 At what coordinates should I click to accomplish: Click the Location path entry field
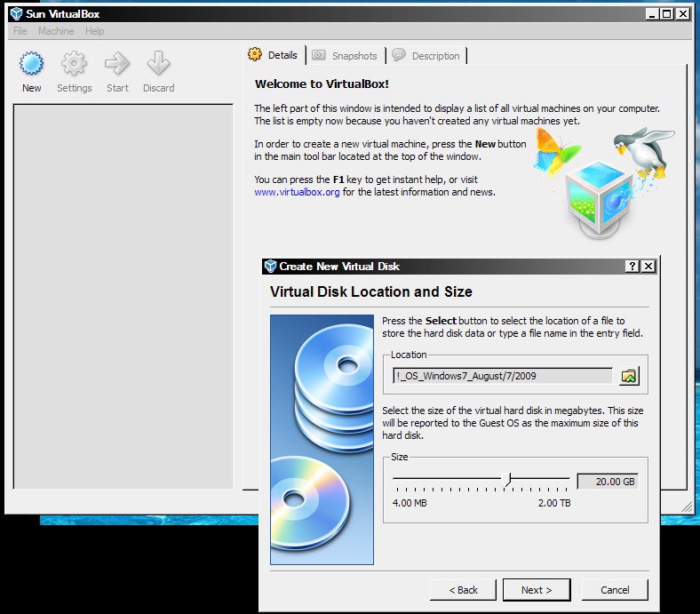[x=503, y=376]
